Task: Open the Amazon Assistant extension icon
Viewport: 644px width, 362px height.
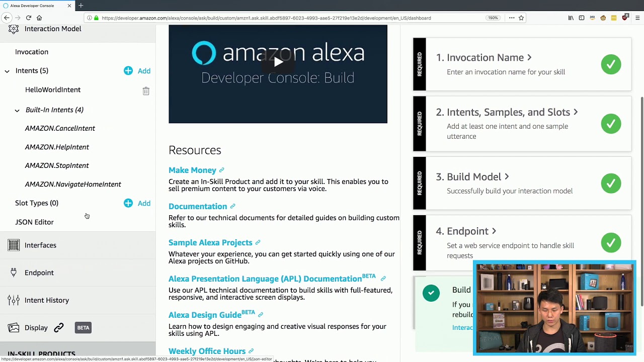Action: coord(592,18)
